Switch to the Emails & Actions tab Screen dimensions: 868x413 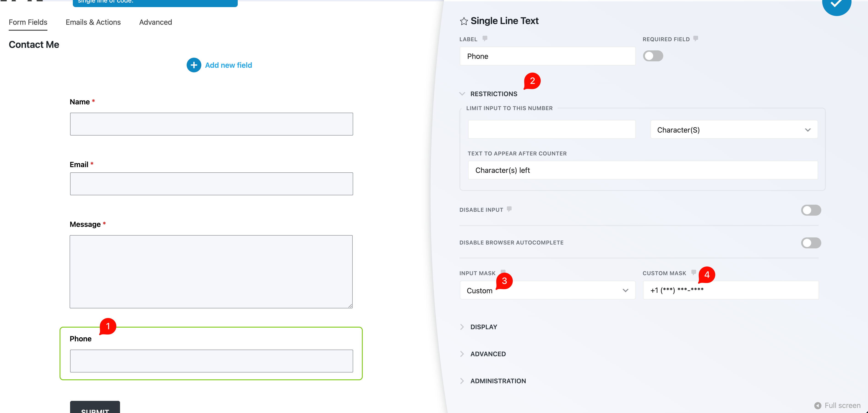(x=93, y=22)
